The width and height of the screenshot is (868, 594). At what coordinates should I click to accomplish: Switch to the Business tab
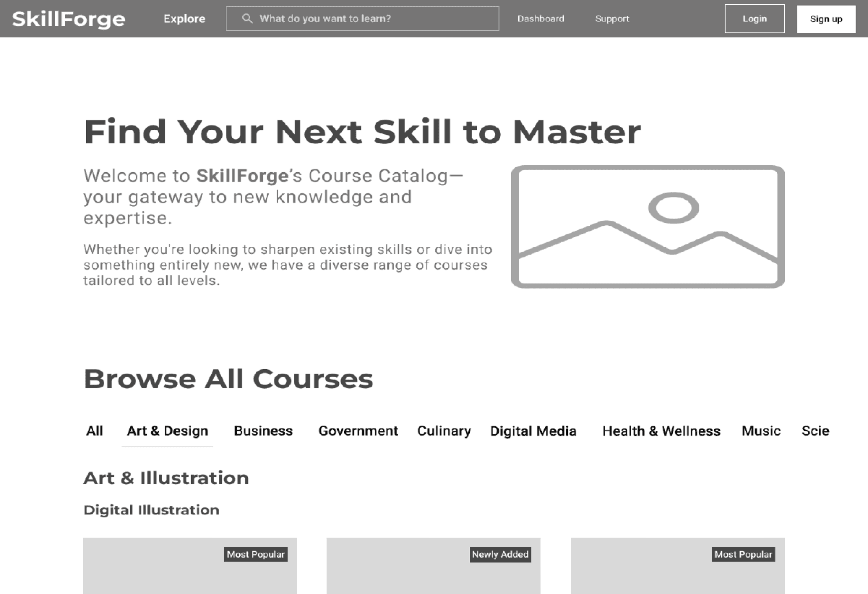tap(263, 431)
